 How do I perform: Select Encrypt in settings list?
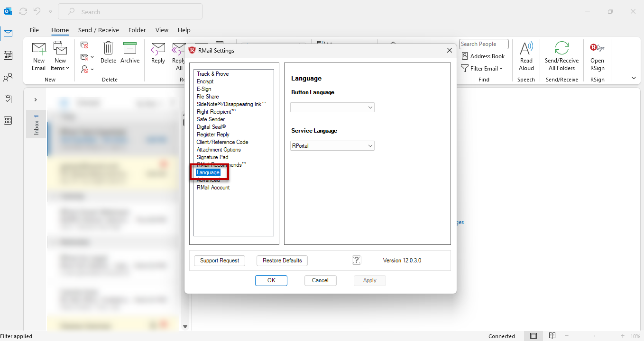coord(205,81)
